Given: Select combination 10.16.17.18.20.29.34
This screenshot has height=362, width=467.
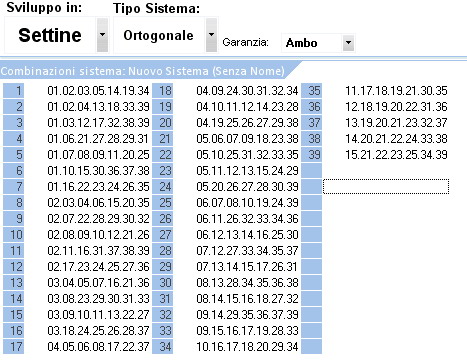Looking at the screenshot, I should tap(247, 347).
